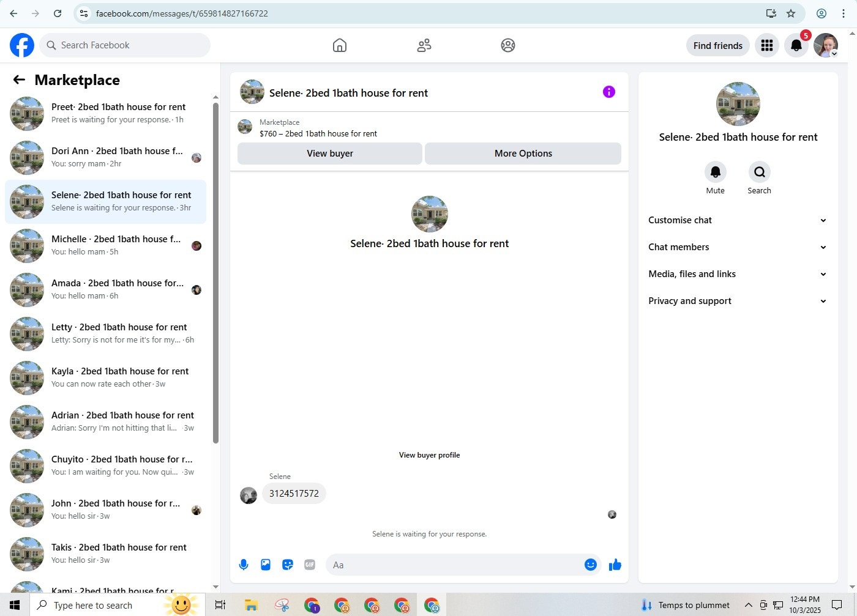857x616 pixels.
Task: Open Chuyito house for rent conversation
Action: (x=105, y=466)
